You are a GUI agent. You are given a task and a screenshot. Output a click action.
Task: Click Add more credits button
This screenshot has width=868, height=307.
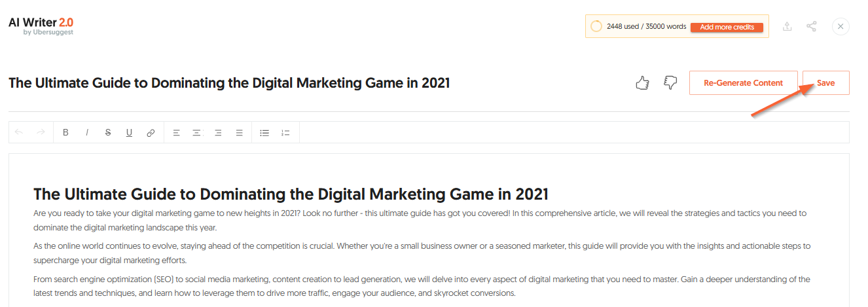(x=727, y=27)
